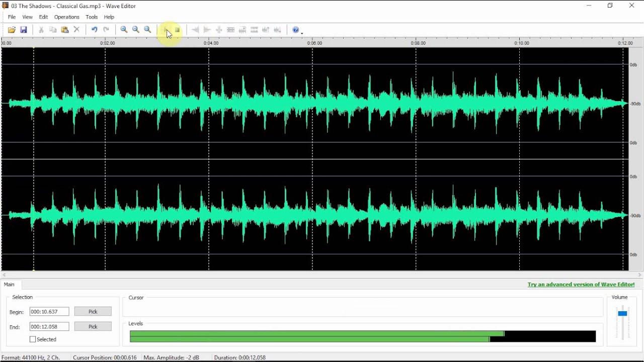
Task: Click the Paste clipboard icon
Action: (x=65, y=30)
